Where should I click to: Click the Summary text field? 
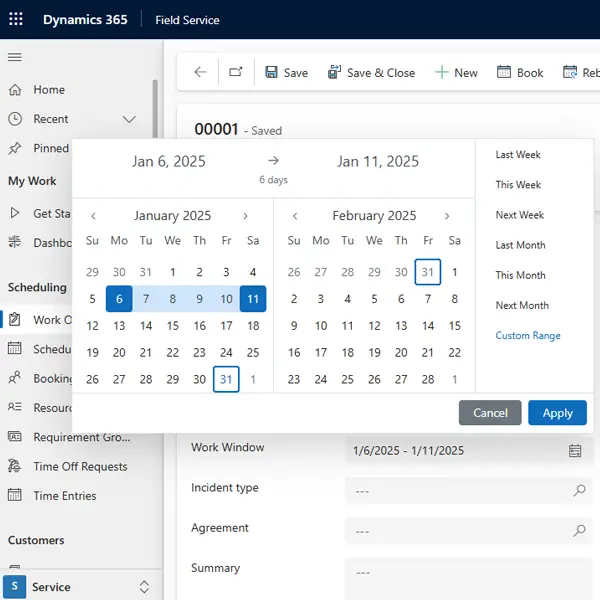[469, 579]
